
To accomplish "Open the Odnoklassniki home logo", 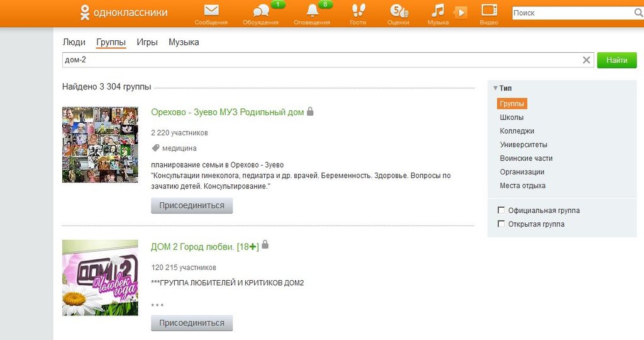I will click(124, 13).
